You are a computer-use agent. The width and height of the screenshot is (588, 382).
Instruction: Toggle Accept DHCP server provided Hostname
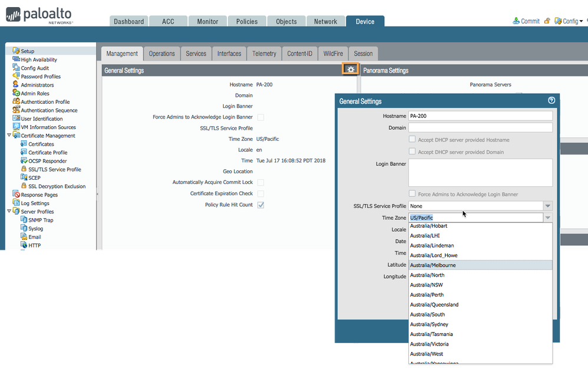tap(412, 139)
